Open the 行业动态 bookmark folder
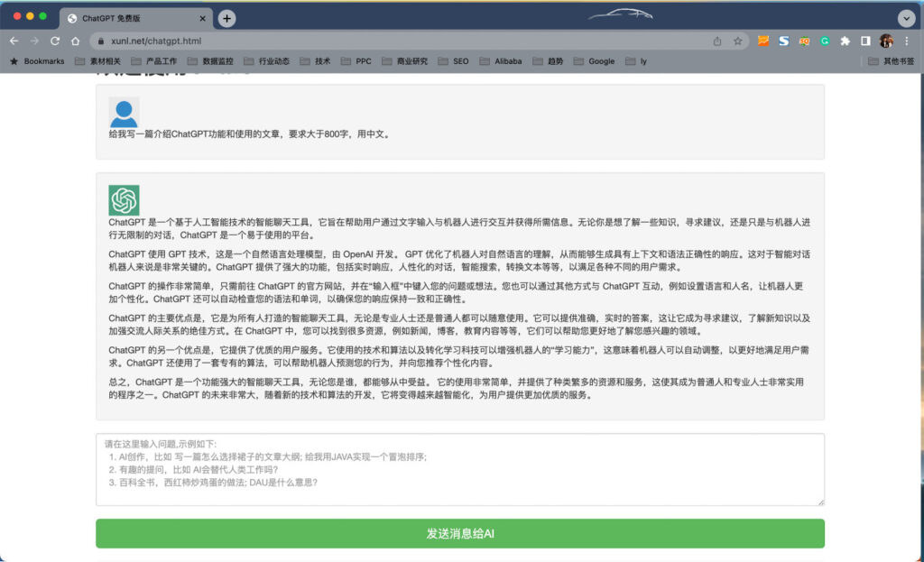 click(x=266, y=61)
